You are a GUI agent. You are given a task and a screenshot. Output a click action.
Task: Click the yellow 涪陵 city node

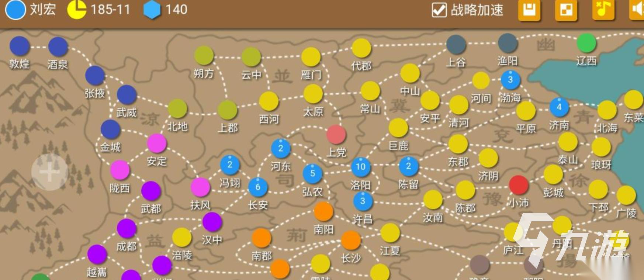pyautogui.click(x=182, y=237)
